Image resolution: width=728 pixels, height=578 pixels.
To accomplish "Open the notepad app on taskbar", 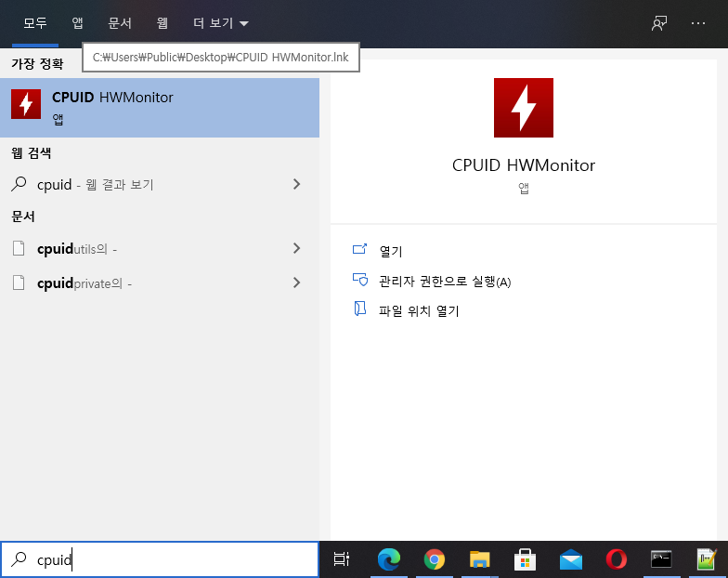I will tap(707, 559).
